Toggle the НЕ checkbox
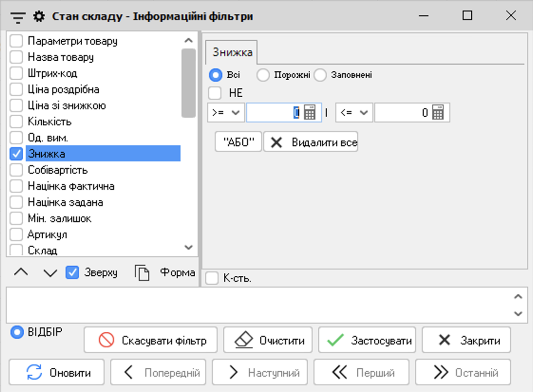The width and height of the screenshot is (533, 392). click(x=216, y=93)
